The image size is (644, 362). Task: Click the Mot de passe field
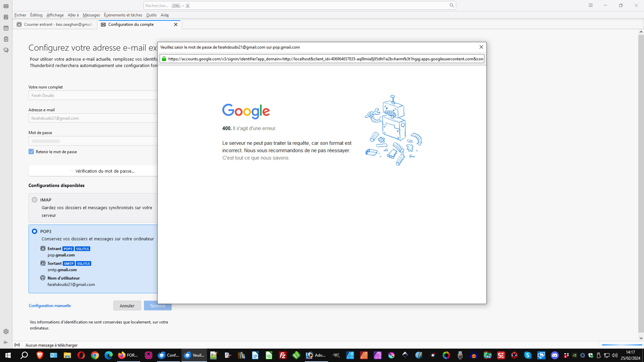coord(93,141)
